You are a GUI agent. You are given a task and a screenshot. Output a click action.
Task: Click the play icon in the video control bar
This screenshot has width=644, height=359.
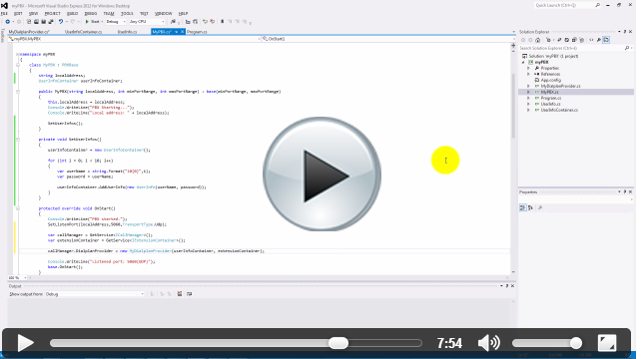25,343
